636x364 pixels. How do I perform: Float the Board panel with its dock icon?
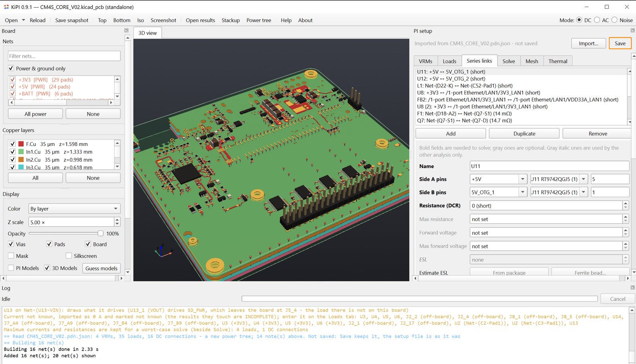click(x=126, y=31)
